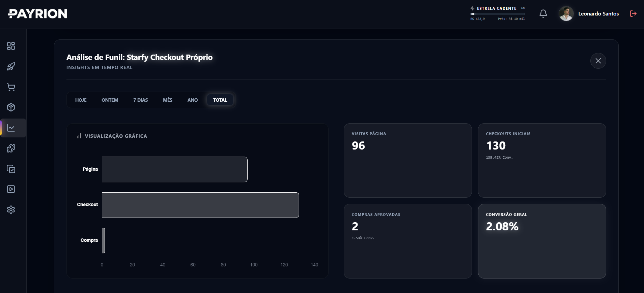Open the settings gear icon

pos(11,209)
